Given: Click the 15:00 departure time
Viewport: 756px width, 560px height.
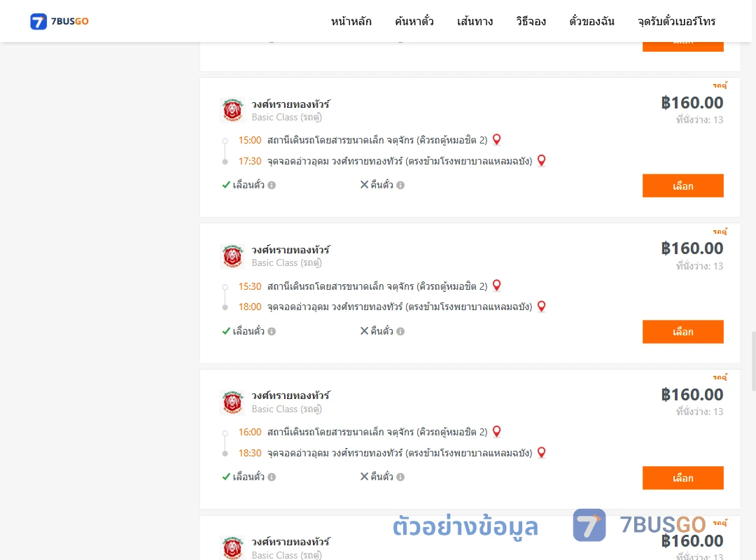Looking at the screenshot, I should tap(250, 141).
